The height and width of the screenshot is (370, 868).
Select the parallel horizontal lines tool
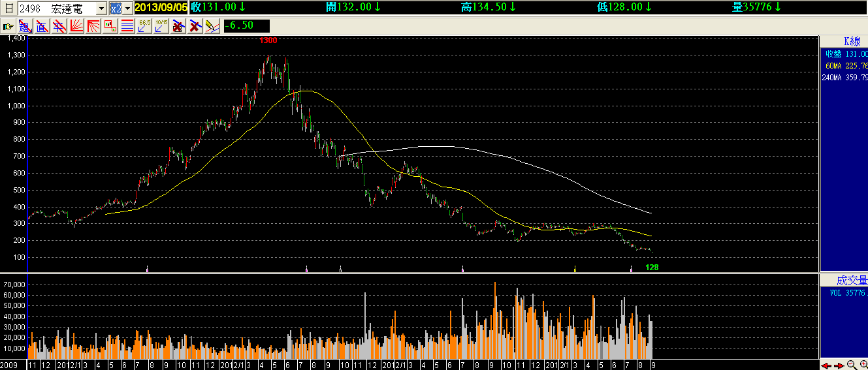click(x=127, y=26)
